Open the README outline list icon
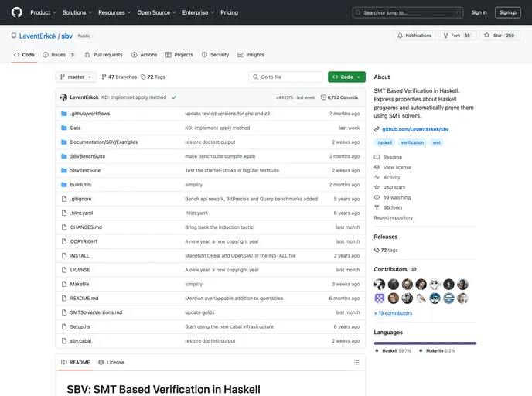 356,363
